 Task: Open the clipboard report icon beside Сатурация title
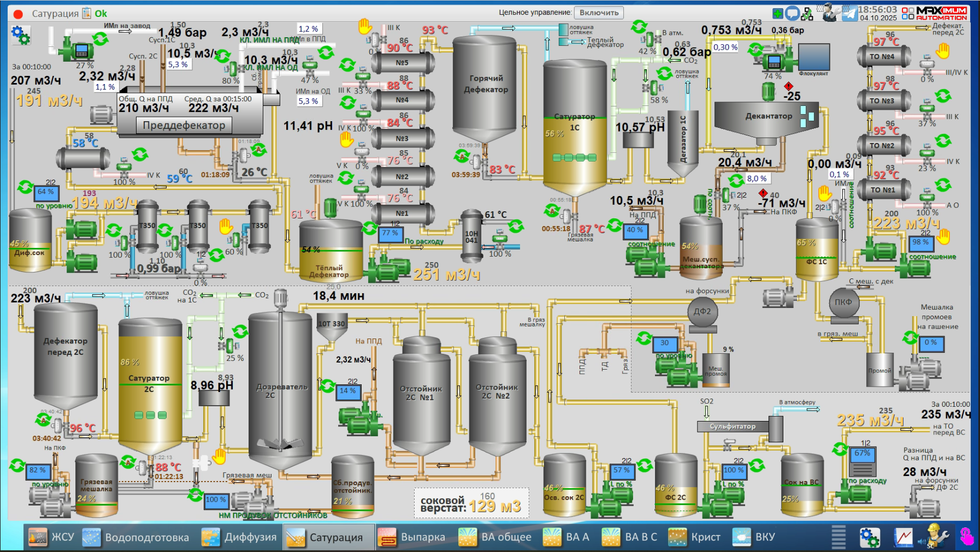[x=86, y=13]
